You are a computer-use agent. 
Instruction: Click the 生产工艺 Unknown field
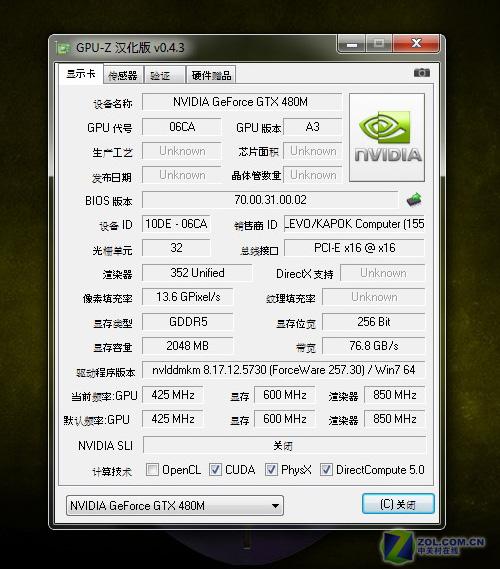(x=181, y=151)
